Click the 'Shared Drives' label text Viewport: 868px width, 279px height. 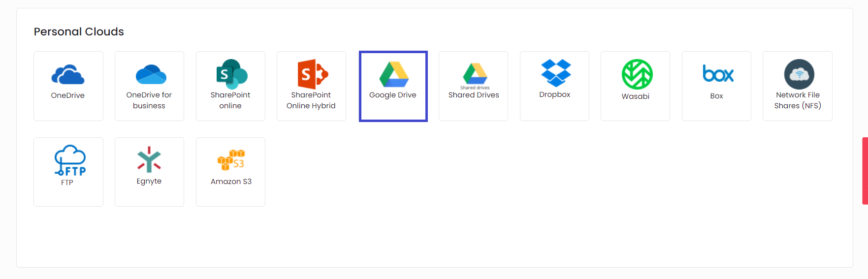coord(474,95)
